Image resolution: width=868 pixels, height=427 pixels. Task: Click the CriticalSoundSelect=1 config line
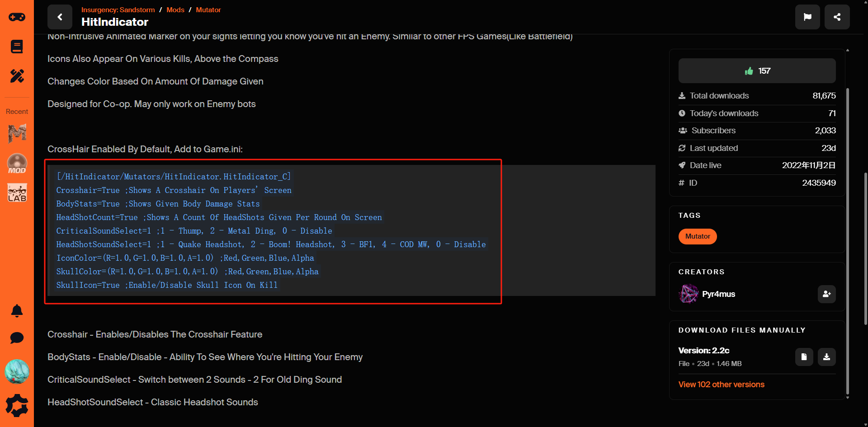coord(194,231)
